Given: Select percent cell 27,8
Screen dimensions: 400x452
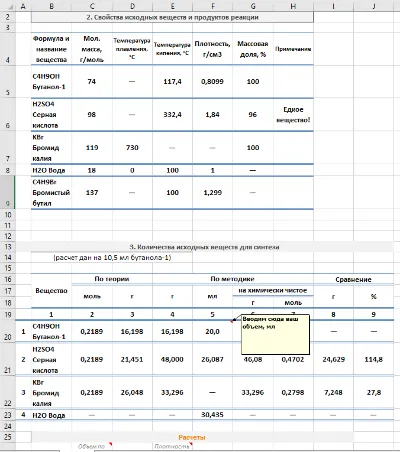Looking at the screenshot, I should [374, 392].
